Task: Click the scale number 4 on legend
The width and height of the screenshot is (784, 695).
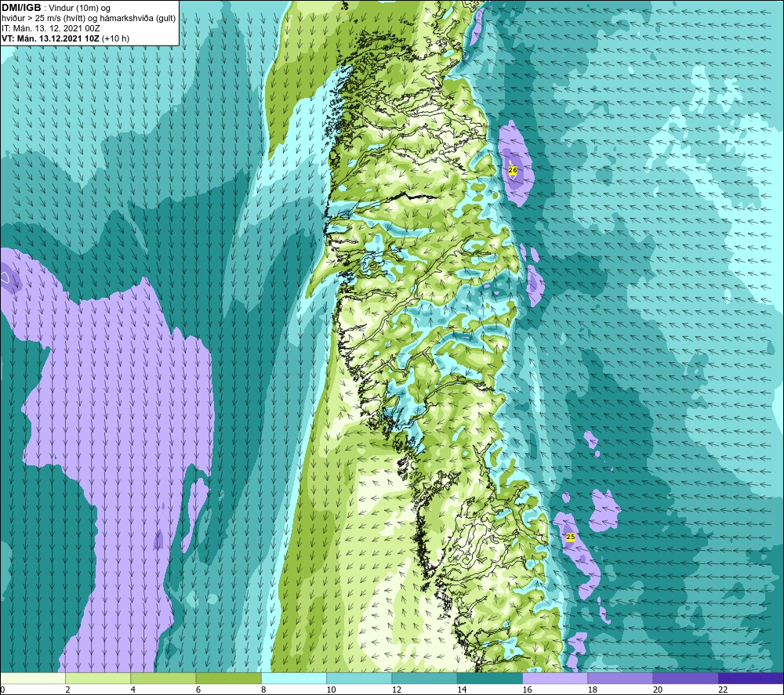Action: click(x=133, y=690)
